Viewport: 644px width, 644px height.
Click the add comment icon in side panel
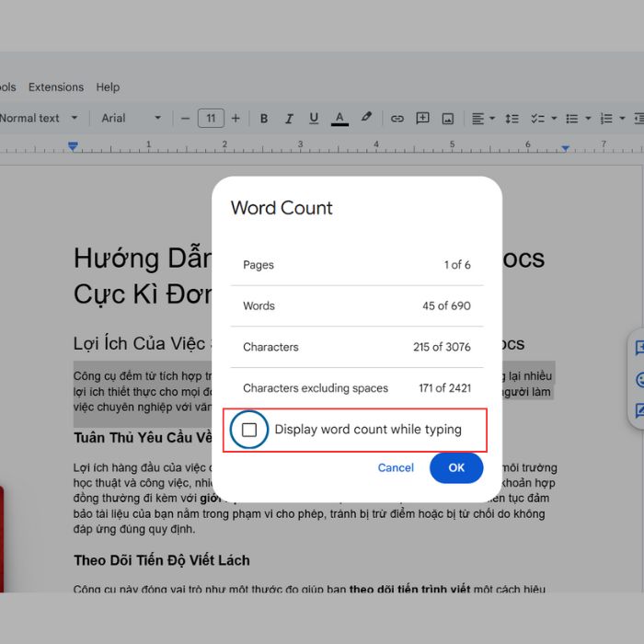pos(640,348)
